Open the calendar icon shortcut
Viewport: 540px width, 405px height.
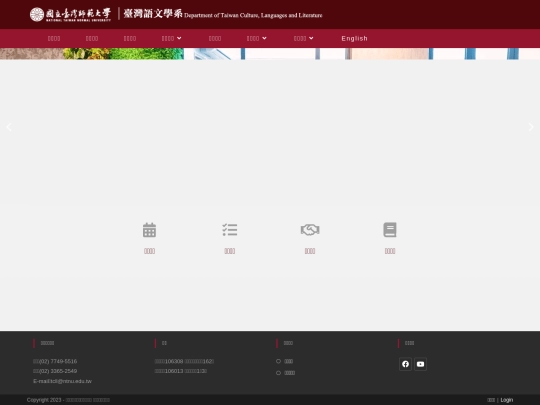pyautogui.click(x=149, y=230)
